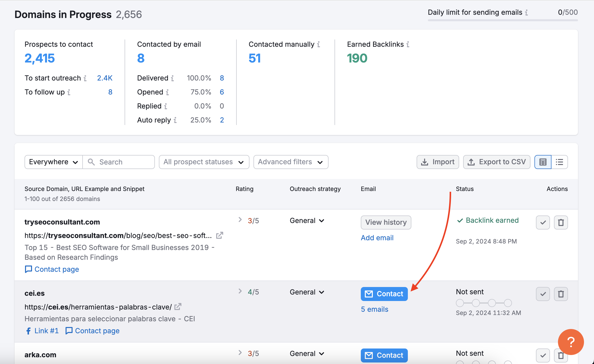Open the 5 emails link under cei.es
This screenshot has height=364, width=594.
pos(374,309)
